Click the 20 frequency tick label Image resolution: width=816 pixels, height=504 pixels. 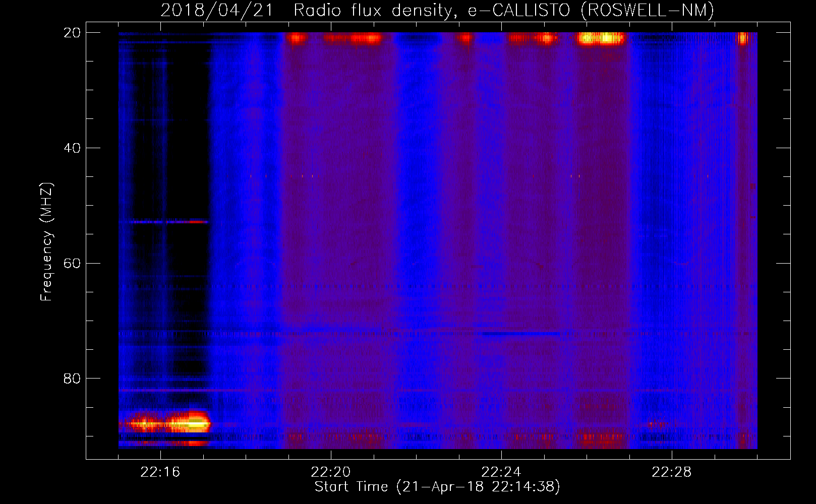coord(72,33)
